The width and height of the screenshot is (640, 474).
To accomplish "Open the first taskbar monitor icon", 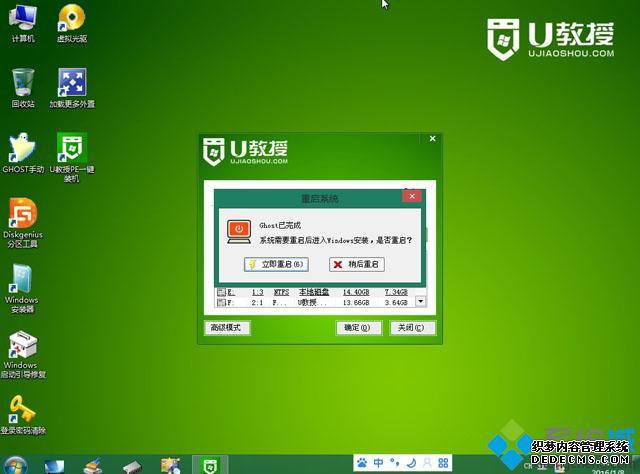I will pos(54,466).
